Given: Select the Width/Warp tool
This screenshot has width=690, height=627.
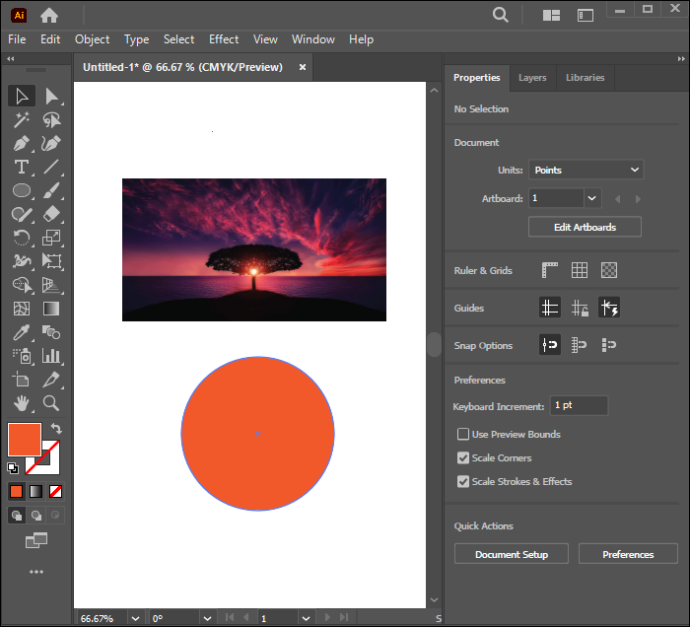Looking at the screenshot, I should (x=21, y=261).
